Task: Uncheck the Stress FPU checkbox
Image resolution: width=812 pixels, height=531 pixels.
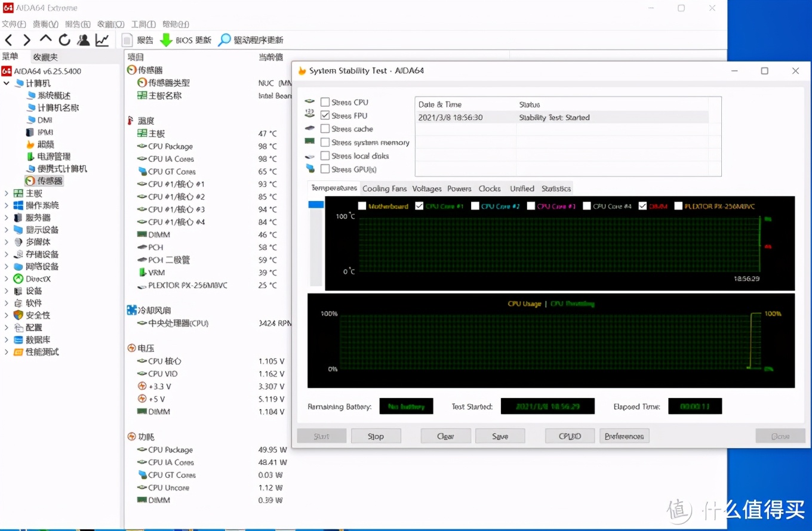Action: click(x=325, y=115)
